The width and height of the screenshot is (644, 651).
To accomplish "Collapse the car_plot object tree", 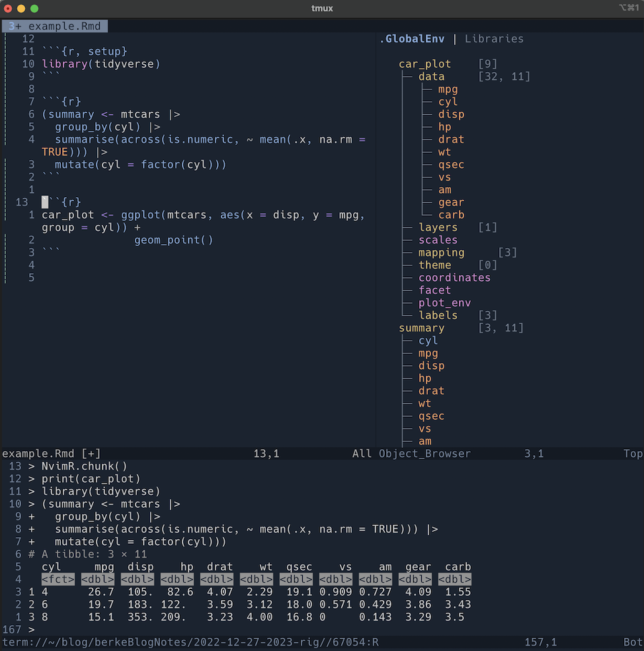I will point(424,64).
